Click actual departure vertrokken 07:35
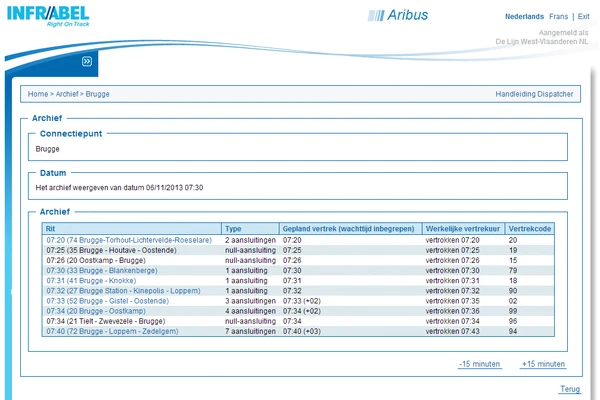The height and width of the screenshot is (400, 600). 452,301
